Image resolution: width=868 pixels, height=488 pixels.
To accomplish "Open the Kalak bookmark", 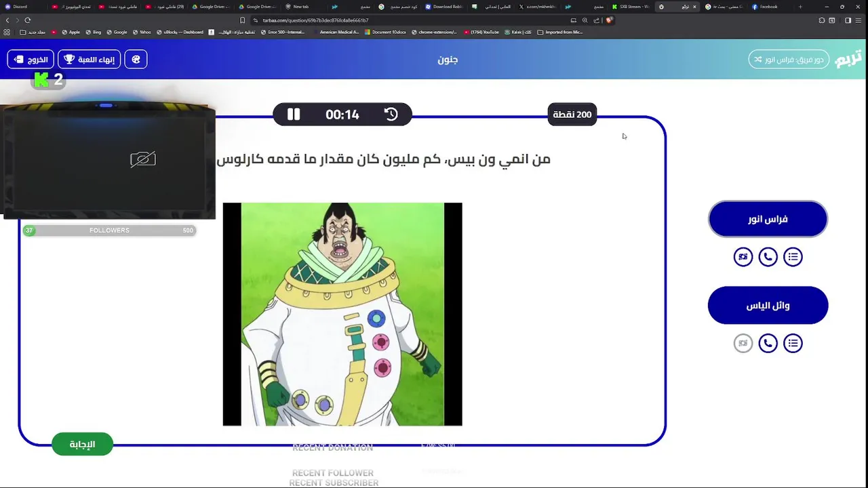I will pyautogui.click(x=517, y=32).
